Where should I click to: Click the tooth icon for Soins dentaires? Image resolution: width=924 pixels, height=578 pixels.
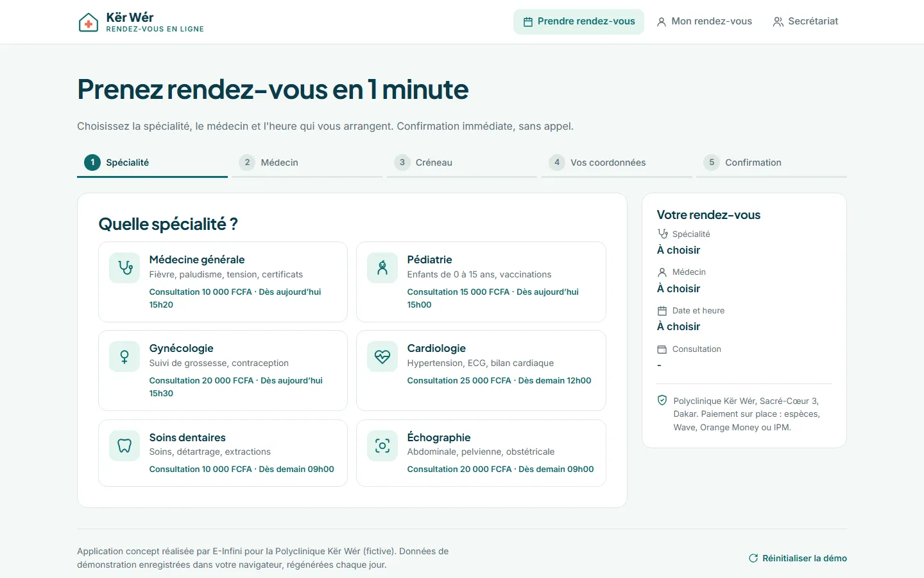coord(124,446)
